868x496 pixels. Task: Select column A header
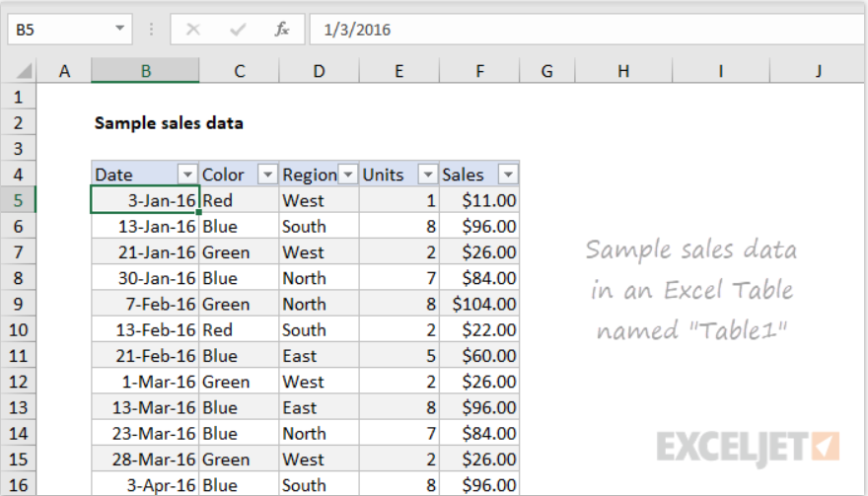click(x=64, y=71)
